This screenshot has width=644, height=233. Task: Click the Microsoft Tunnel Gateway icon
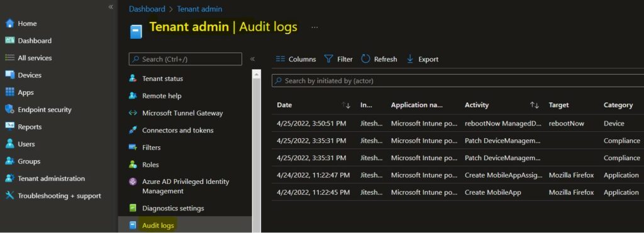(x=133, y=113)
